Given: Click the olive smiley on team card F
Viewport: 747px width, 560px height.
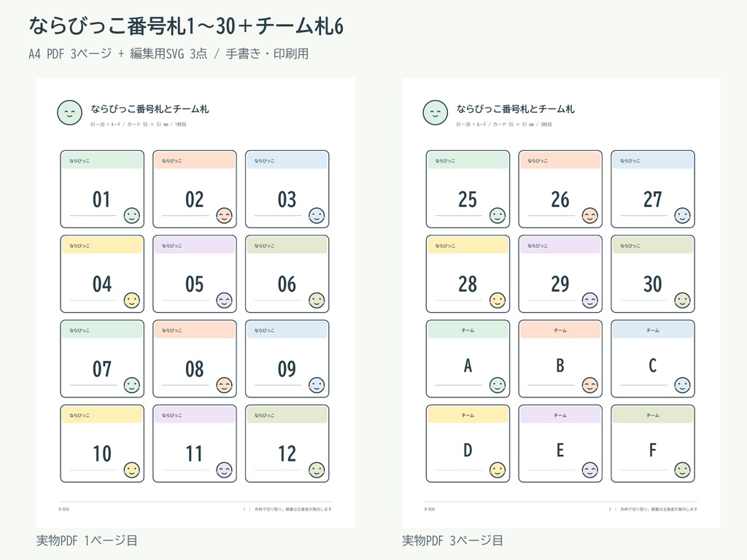Looking at the screenshot, I should coord(682,470).
